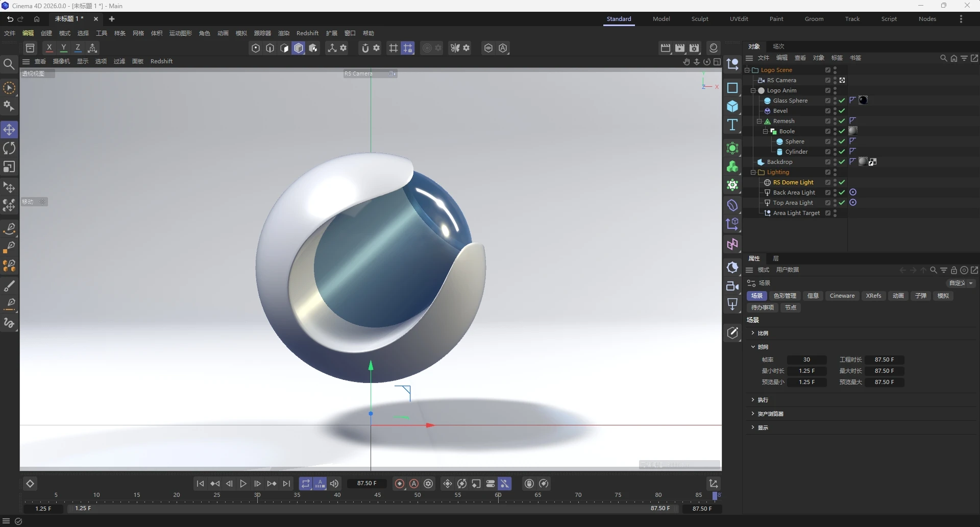Toggle the X axis lock
980x527 pixels.
(49, 48)
